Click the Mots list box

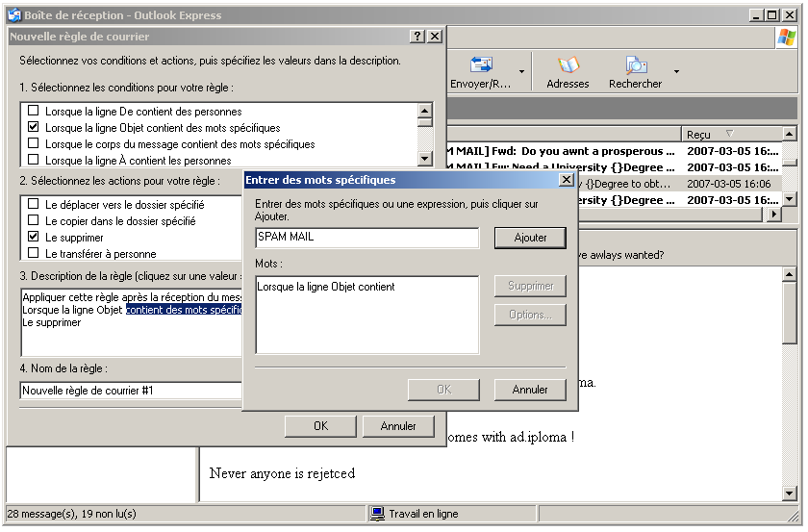click(367, 315)
